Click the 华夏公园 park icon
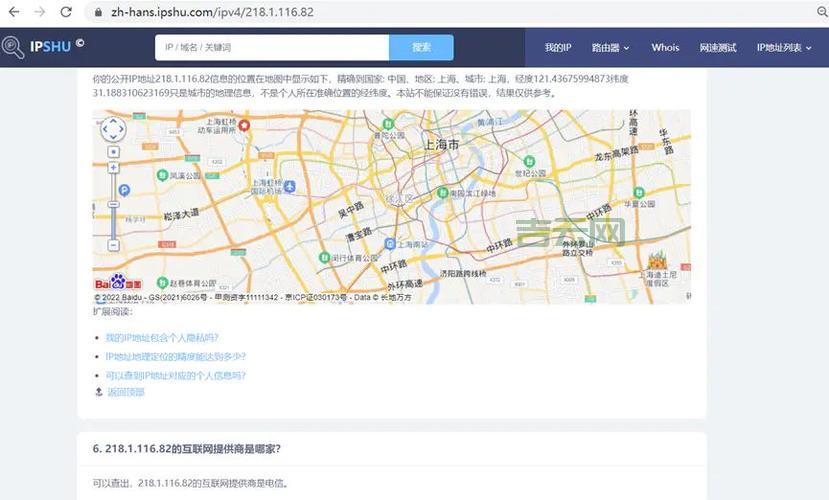829x500 pixels. point(639,192)
